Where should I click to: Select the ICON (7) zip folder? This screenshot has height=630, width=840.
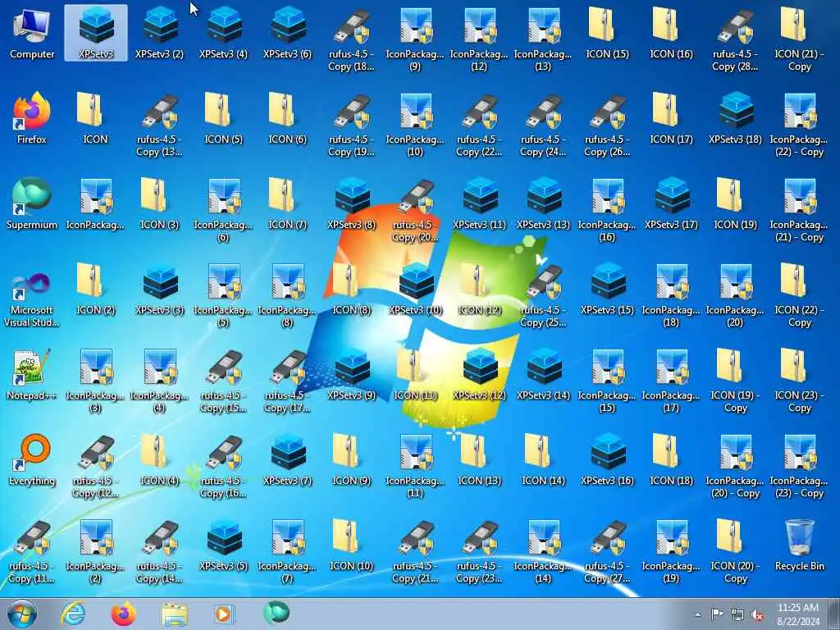tap(288, 203)
